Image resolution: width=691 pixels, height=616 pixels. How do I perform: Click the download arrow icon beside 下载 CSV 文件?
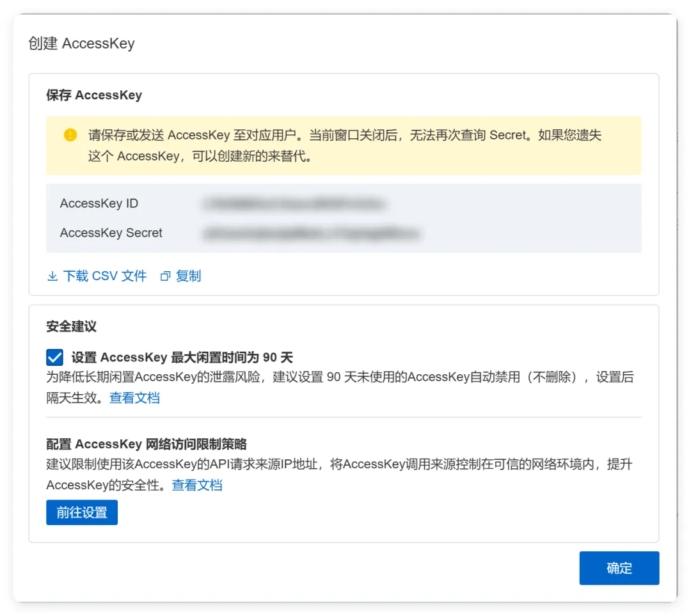click(x=52, y=276)
